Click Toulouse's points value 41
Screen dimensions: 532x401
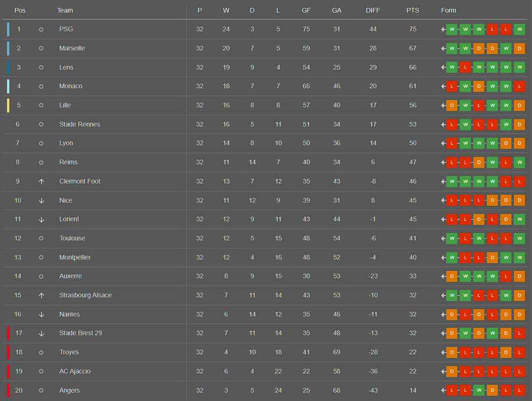click(412, 239)
